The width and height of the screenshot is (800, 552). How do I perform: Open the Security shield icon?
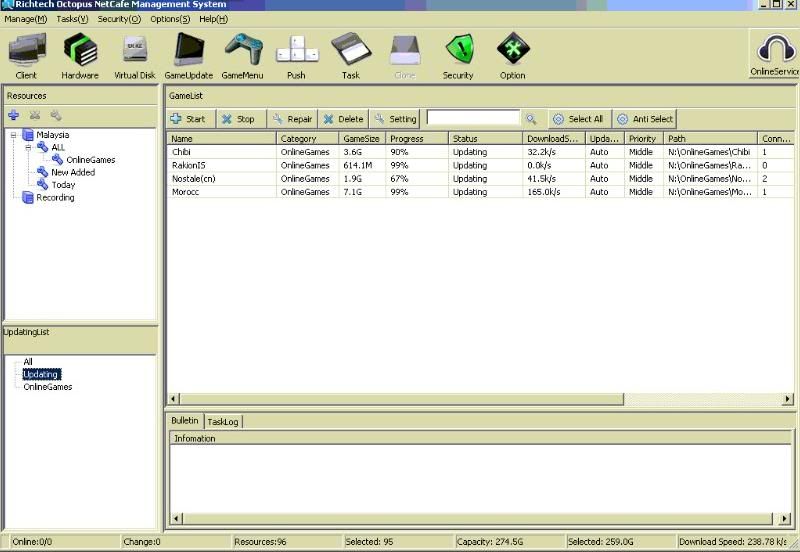tap(458, 50)
